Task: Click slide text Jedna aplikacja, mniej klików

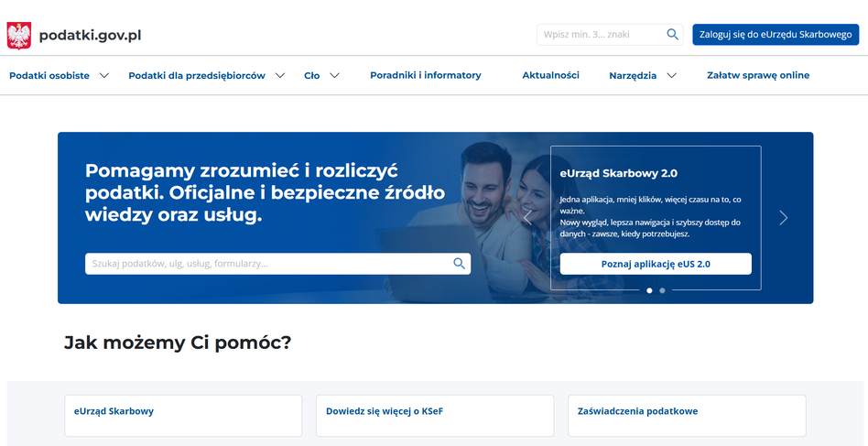Action: point(650,216)
